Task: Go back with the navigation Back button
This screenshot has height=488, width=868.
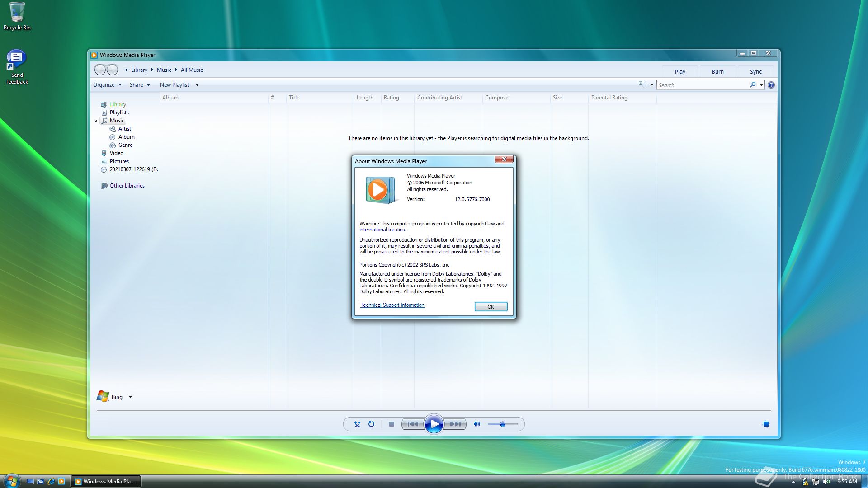Action: pos(100,70)
